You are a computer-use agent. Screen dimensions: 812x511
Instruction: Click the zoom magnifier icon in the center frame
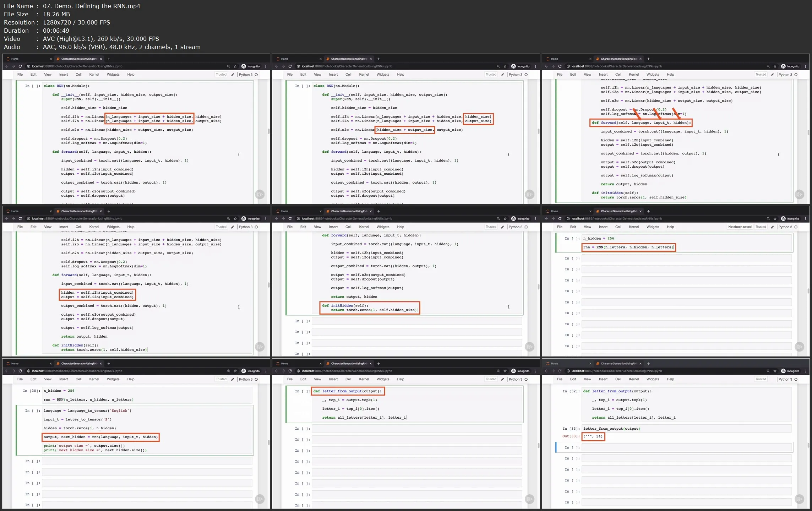[498, 219]
